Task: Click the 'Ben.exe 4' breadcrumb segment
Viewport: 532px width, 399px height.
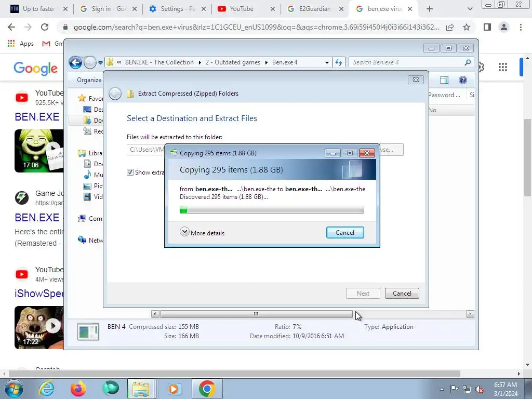Action: (285, 62)
